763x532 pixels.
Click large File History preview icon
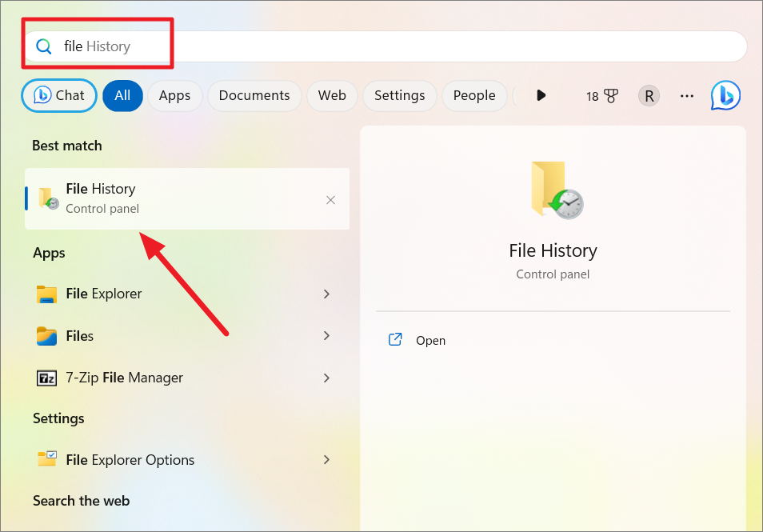[x=557, y=190]
